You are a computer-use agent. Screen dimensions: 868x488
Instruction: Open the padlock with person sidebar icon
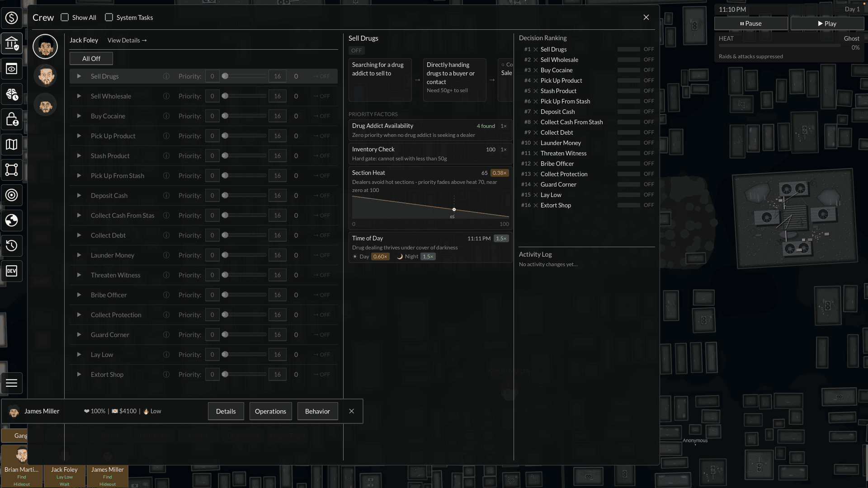click(11, 119)
